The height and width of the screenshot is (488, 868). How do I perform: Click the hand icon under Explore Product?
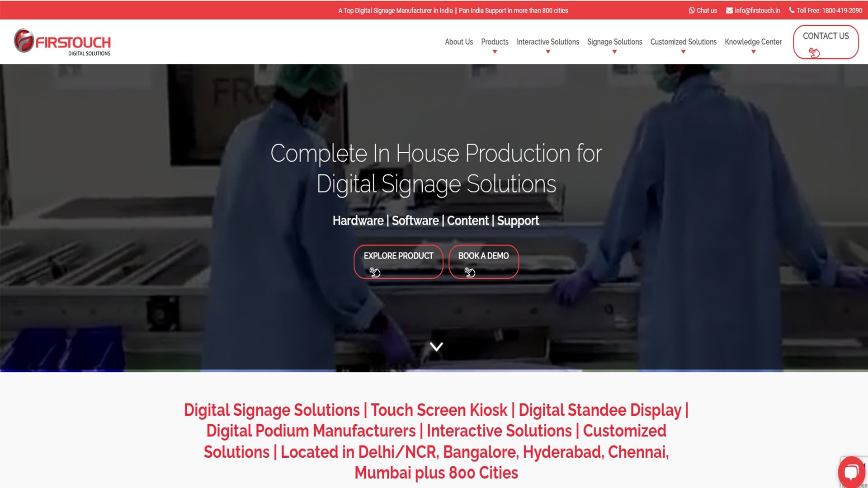coord(375,272)
